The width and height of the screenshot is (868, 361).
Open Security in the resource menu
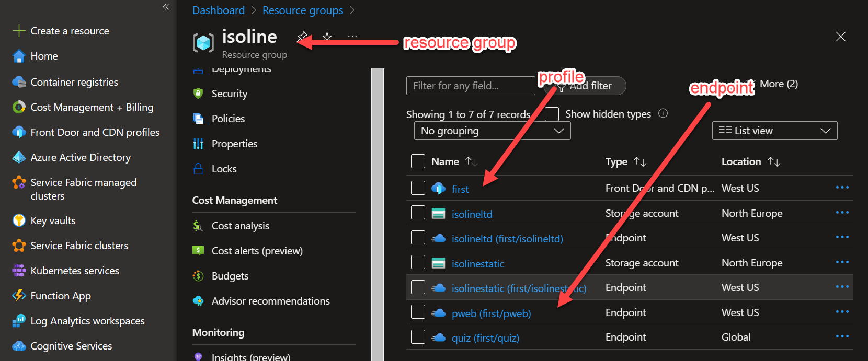pyautogui.click(x=229, y=94)
